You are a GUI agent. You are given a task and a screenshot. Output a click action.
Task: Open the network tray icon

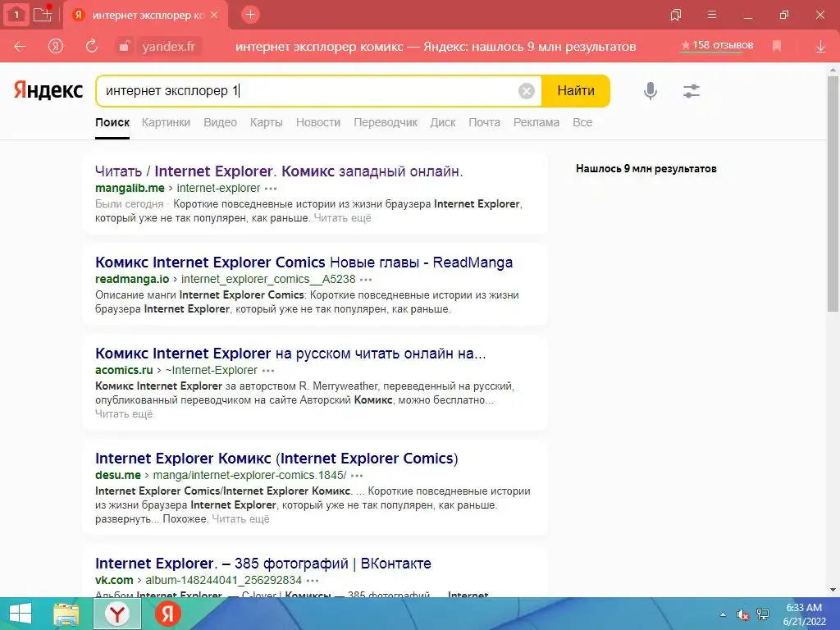[763, 614]
